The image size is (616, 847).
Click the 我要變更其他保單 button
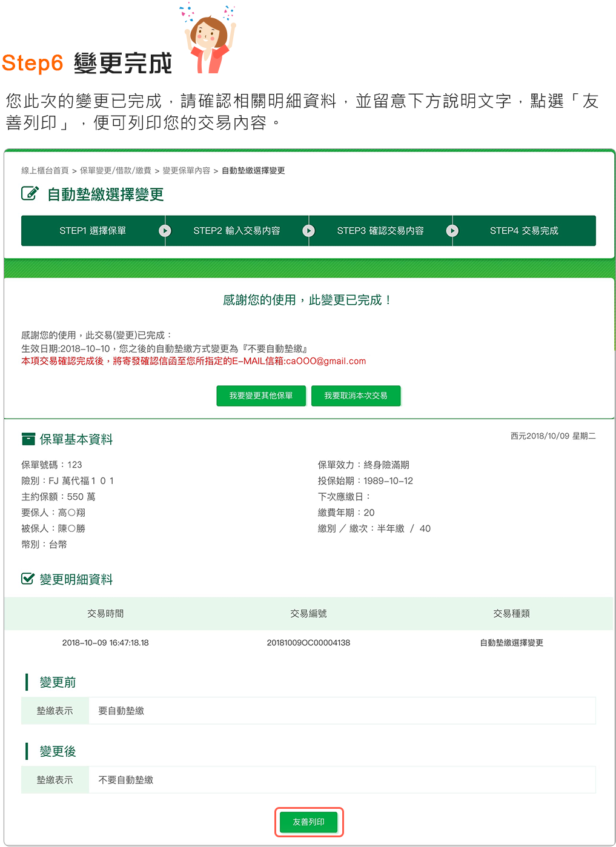[x=261, y=396]
